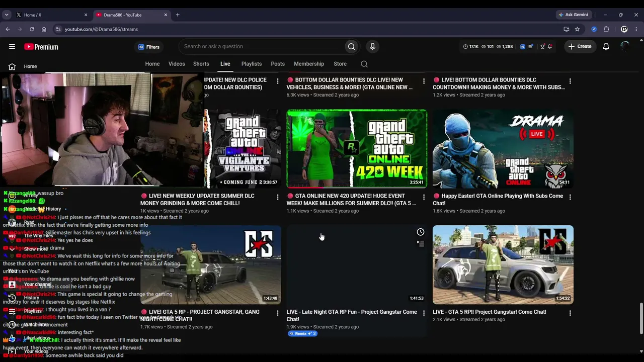Viewport: 644px width, 362px height.
Task: Submit search with the magnifier button
Action: click(x=352, y=46)
